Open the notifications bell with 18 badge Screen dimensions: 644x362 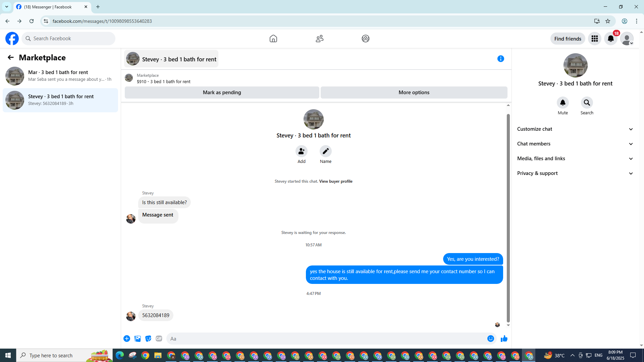click(x=611, y=39)
